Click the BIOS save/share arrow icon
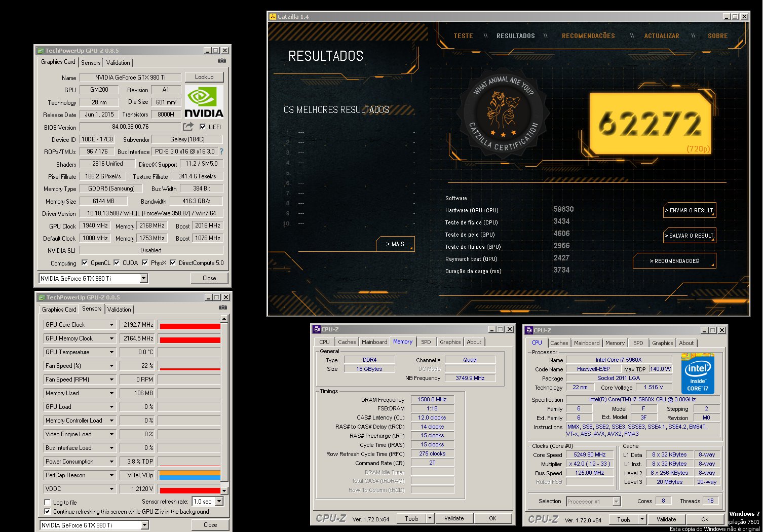 coord(188,126)
